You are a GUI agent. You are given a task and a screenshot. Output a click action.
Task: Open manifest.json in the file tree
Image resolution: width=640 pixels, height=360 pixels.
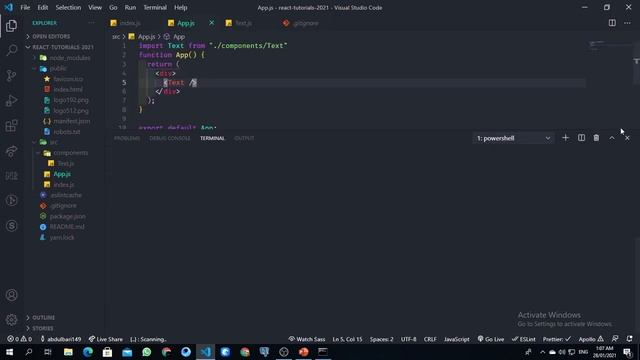tap(71, 121)
